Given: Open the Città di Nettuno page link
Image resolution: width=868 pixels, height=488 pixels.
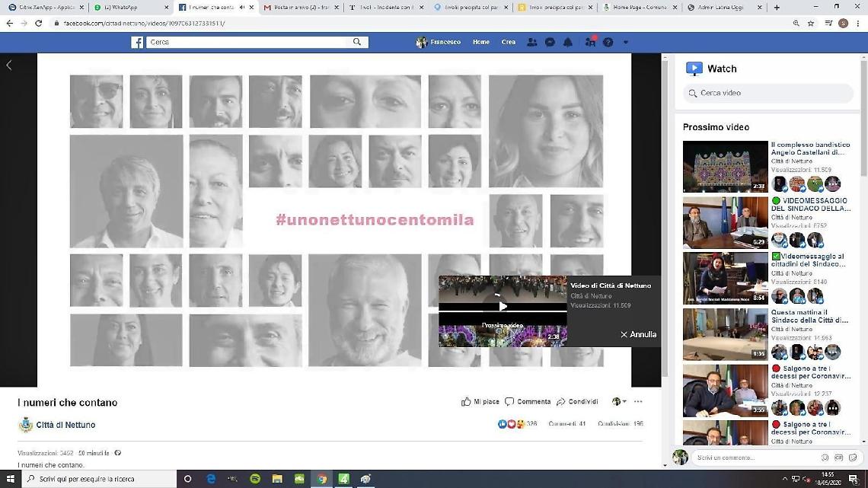Looking at the screenshot, I should point(65,425).
